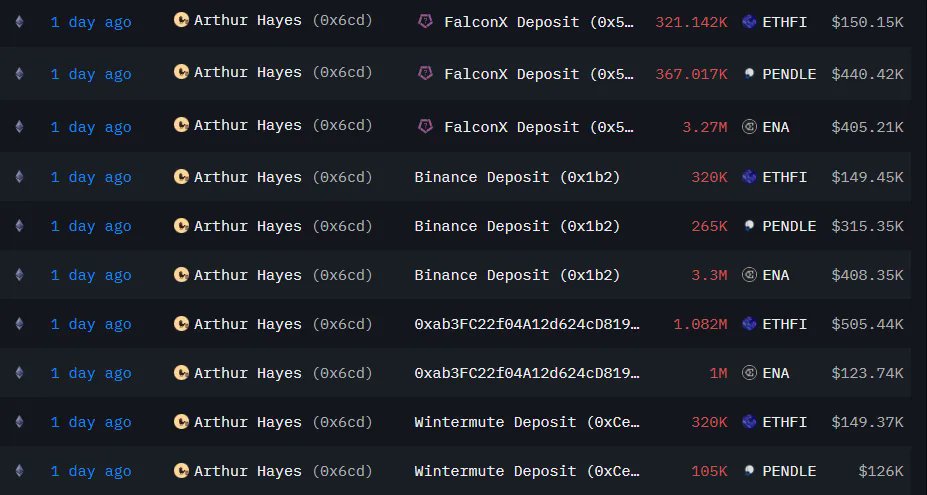Viewport: 927px width, 495px height.
Task: Open Binance Deposit (0x1b2) in 3.3M ENA row
Action: click(x=517, y=276)
